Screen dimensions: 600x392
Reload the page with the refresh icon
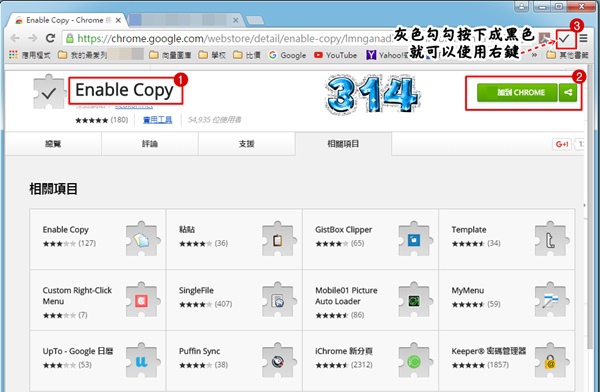coord(50,38)
